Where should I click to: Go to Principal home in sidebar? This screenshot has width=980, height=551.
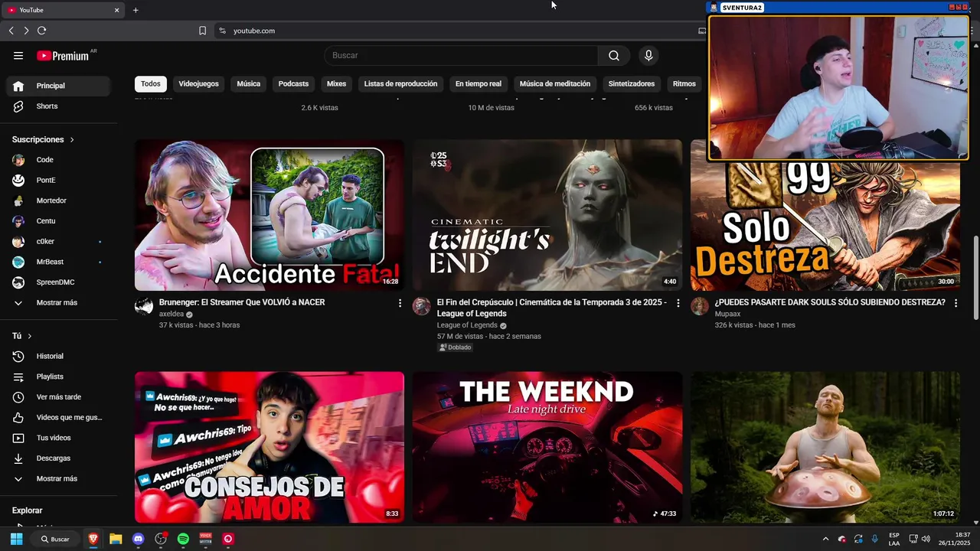pos(60,86)
